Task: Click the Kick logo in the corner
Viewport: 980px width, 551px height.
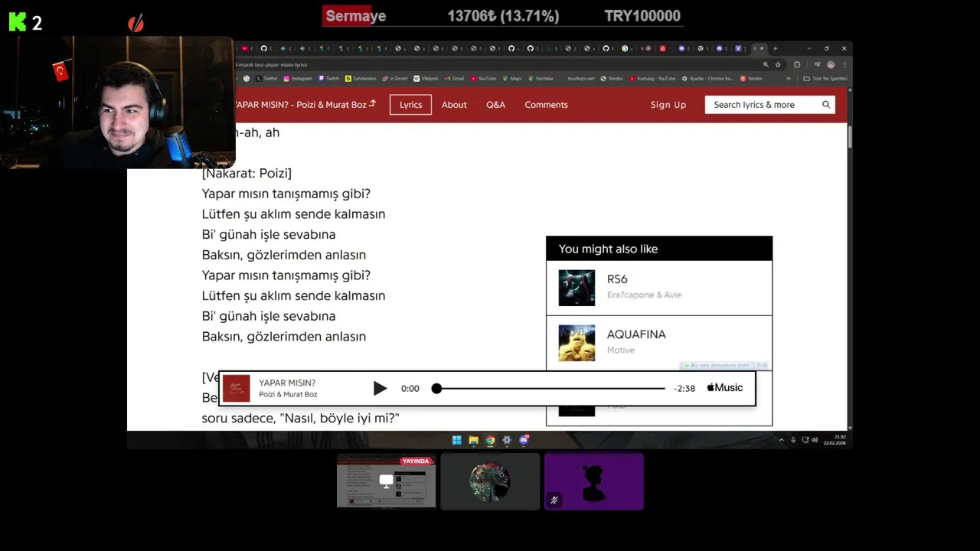Action: [18, 22]
